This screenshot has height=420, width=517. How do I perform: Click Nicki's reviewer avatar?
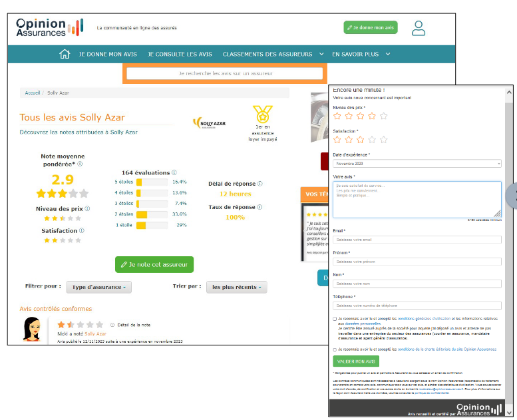(x=32, y=329)
